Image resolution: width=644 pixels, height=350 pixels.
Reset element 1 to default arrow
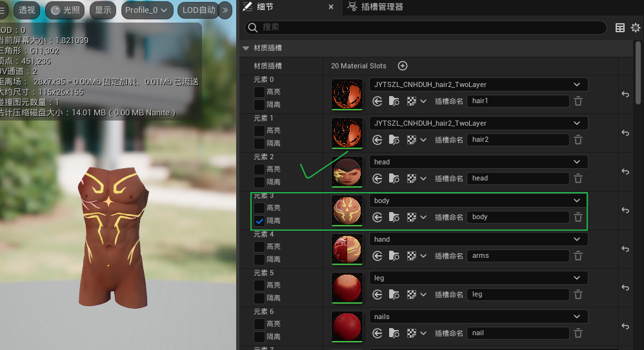(625, 133)
